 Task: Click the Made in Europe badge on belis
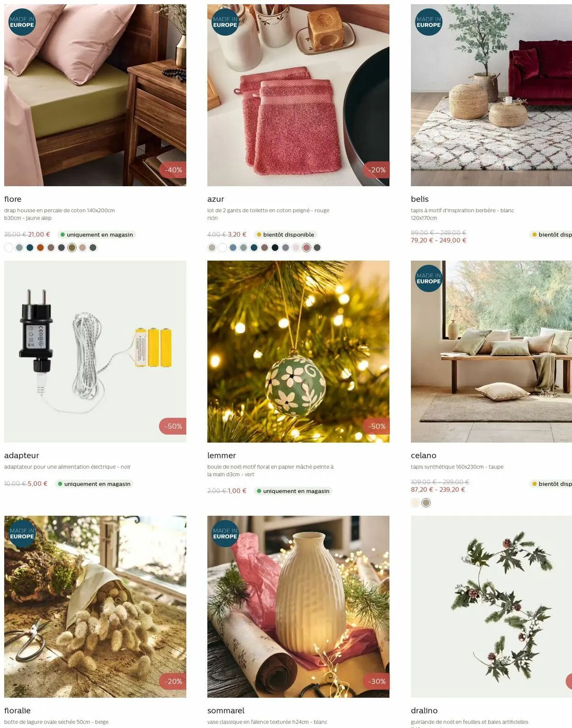[429, 22]
